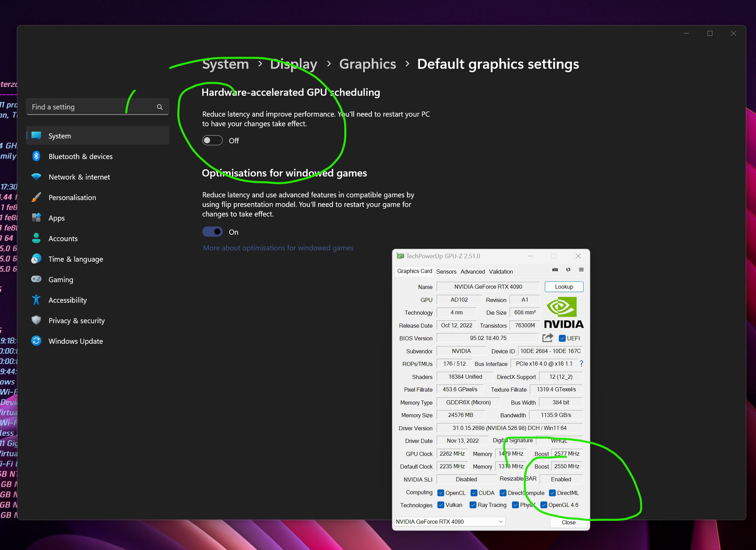Refresh readings using GPU-Z refresh icon
Screen dimensions: 756x550
[x=568, y=270]
